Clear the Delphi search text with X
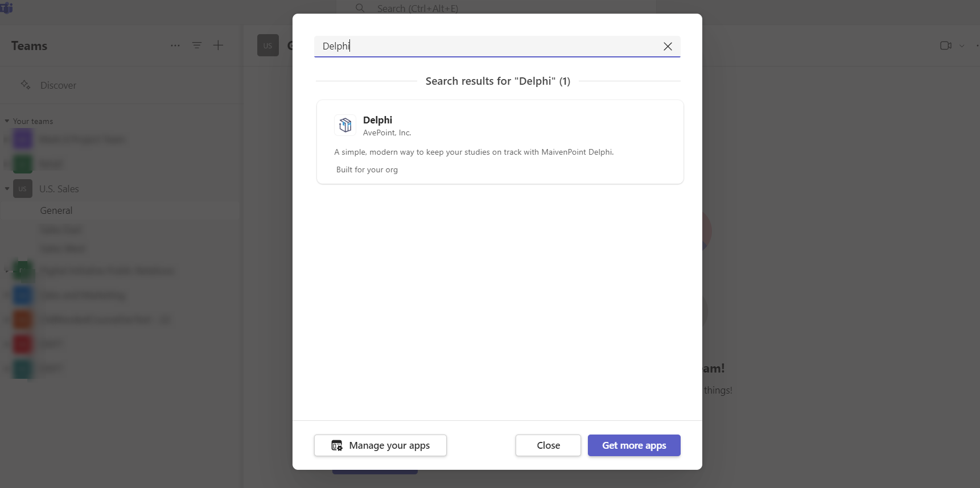This screenshot has height=488, width=980. click(x=668, y=47)
